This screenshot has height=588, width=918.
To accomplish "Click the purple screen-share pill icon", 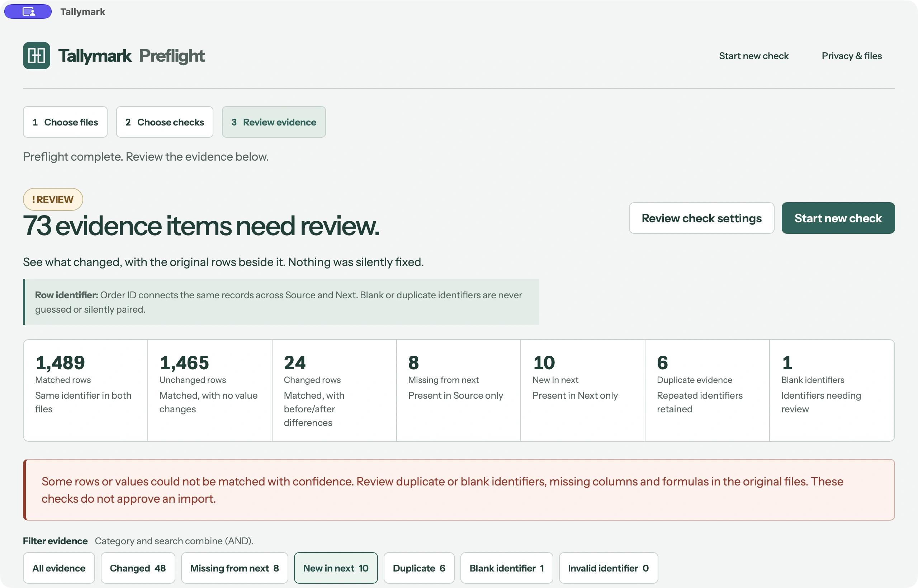I will point(28,11).
